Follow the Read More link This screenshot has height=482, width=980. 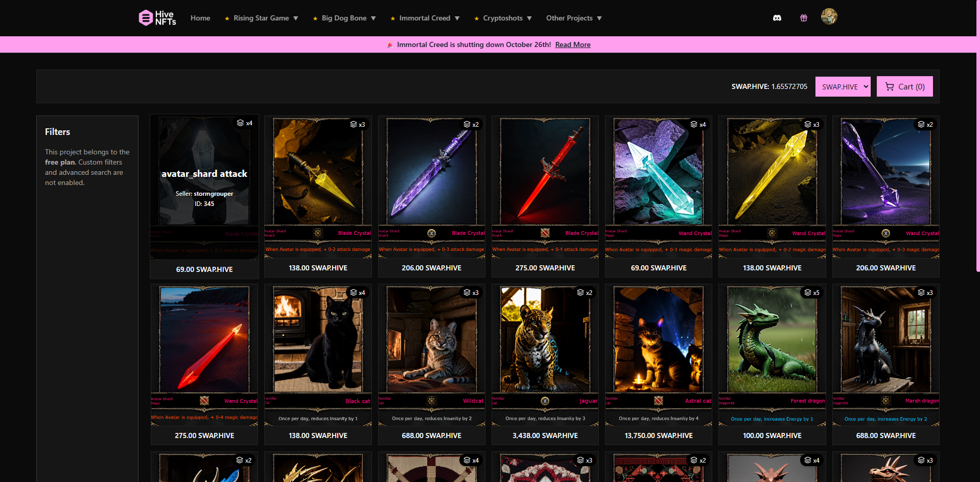[x=572, y=44]
